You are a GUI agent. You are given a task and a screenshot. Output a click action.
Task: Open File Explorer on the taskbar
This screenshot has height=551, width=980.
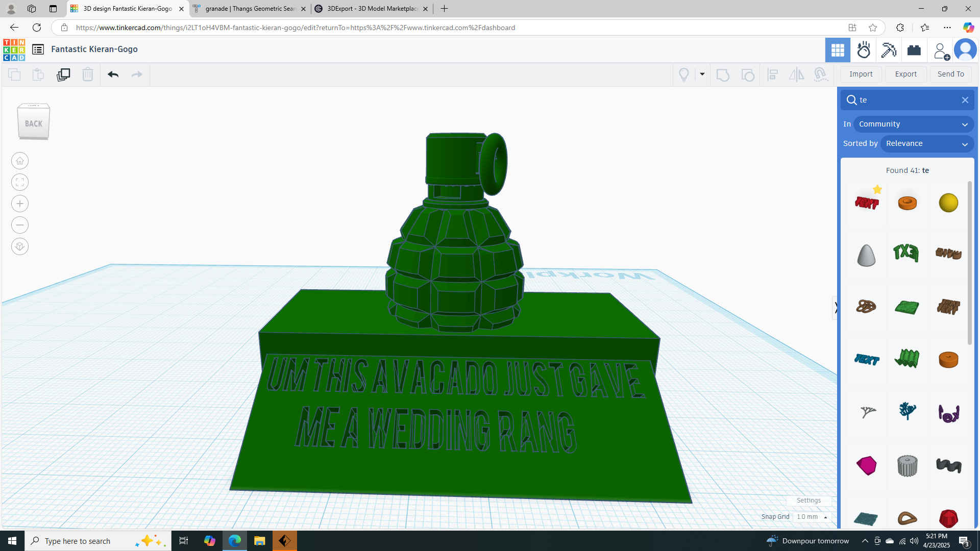[259, 541]
